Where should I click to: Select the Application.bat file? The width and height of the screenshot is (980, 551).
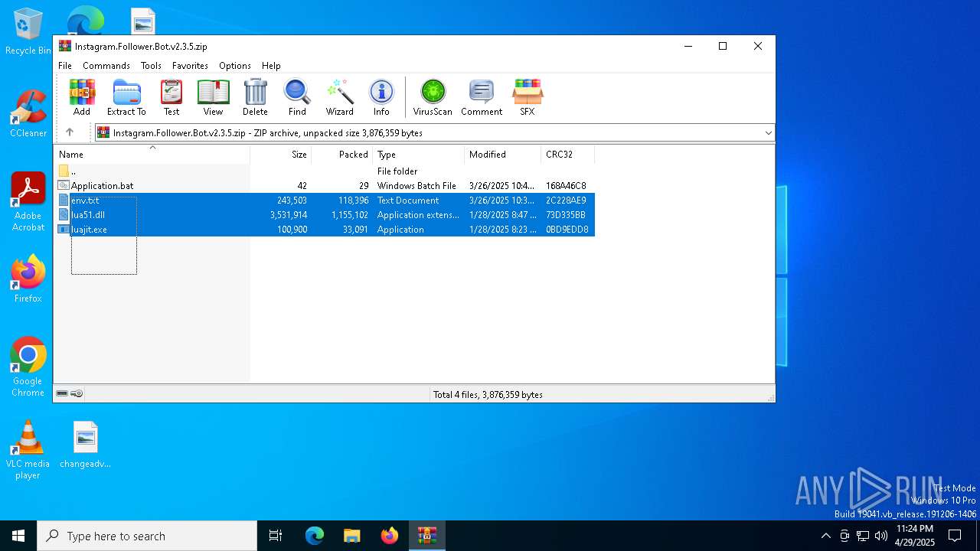(x=325, y=185)
